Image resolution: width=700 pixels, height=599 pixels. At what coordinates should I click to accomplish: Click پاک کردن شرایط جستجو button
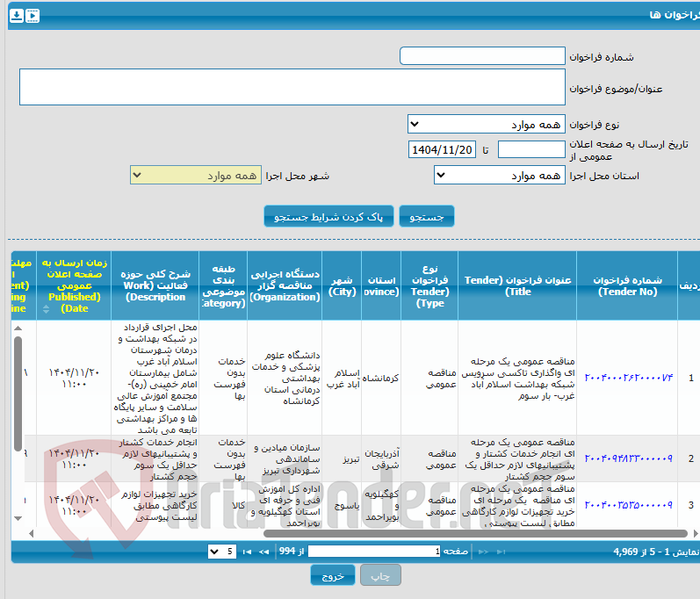point(328,216)
